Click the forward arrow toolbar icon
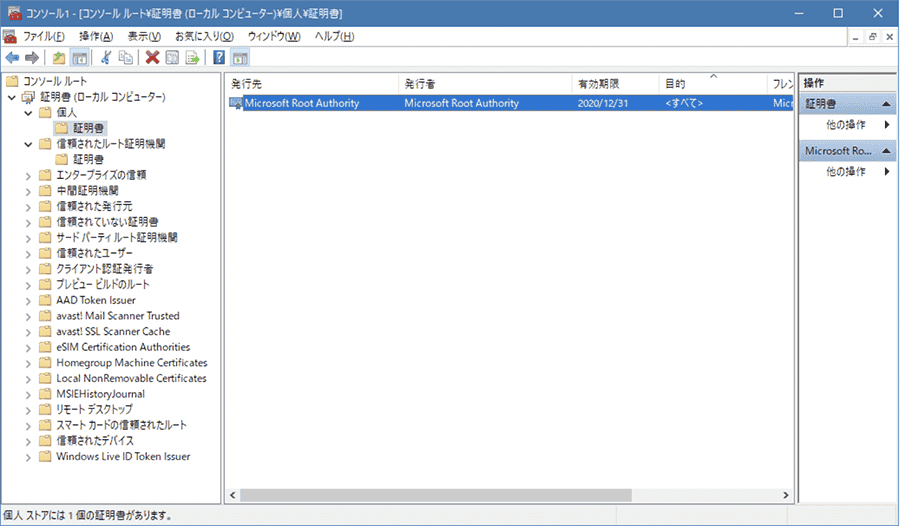The height and width of the screenshot is (526, 900). (x=32, y=57)
